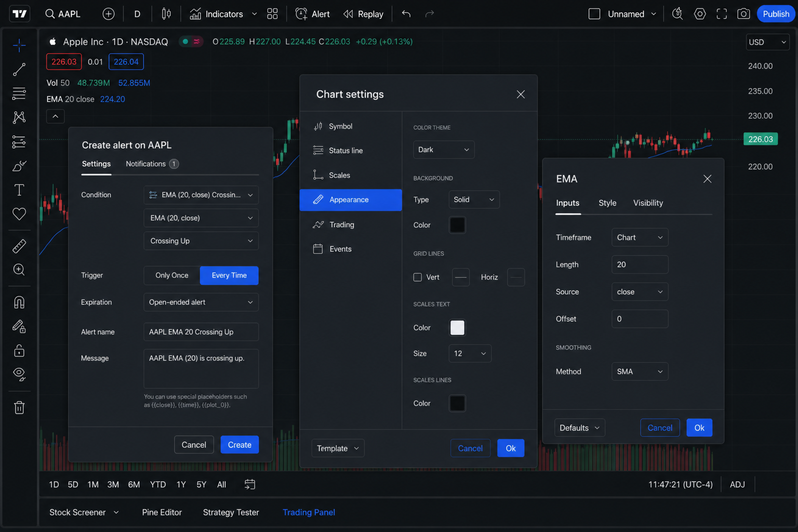The height and width of the screenshot is (532, 798).
Task: Select Only Once trigger option
Action: [172, 275]
